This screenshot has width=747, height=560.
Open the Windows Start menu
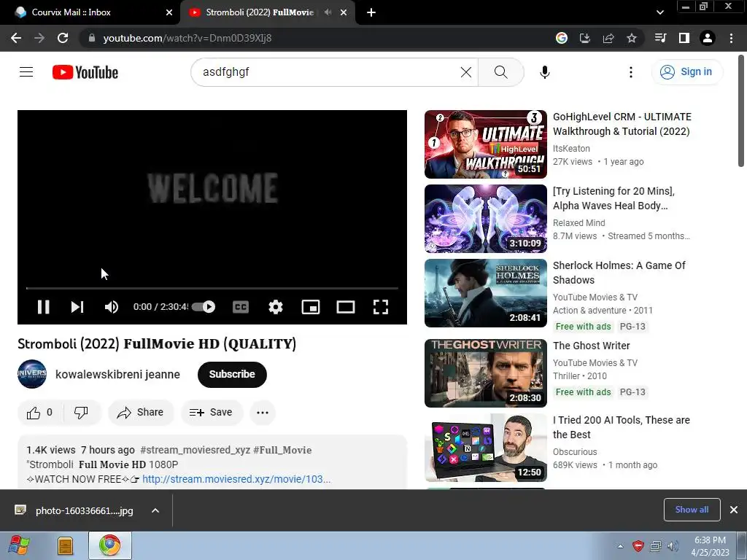pyautogui.click(x=18, y=545)
